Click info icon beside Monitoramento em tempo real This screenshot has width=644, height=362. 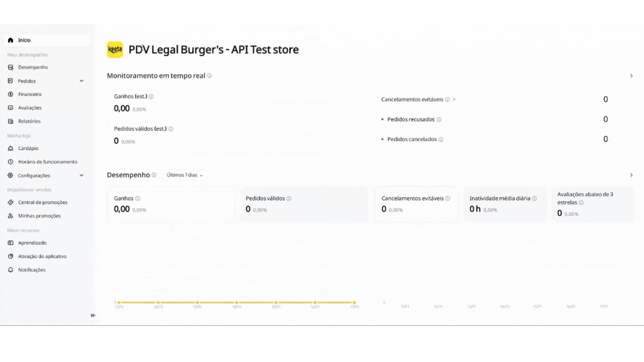(209, 76)
